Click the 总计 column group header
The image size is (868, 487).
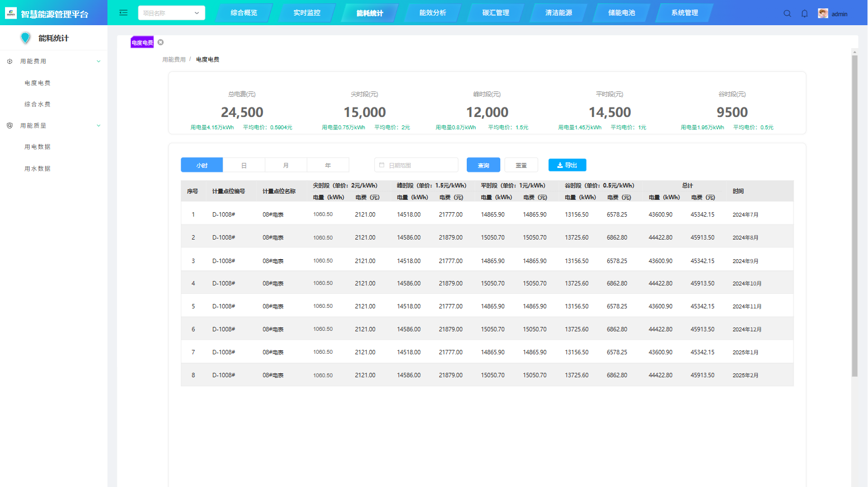[x=687, y=185]
